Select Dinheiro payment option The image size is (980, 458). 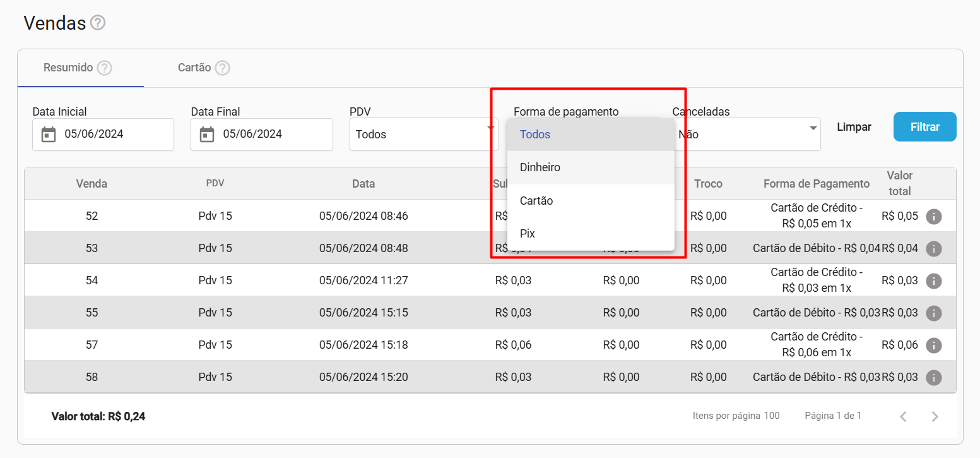(x=591, y=167)
